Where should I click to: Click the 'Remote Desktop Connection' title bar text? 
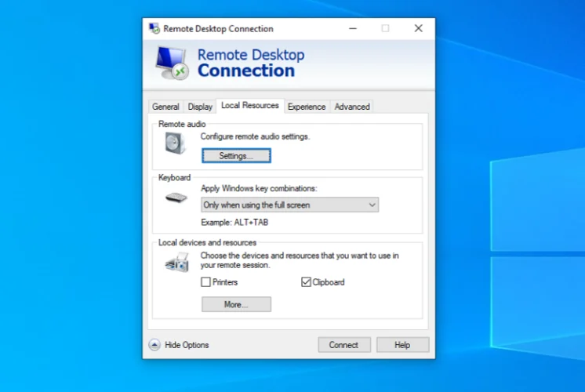(218, 29)
